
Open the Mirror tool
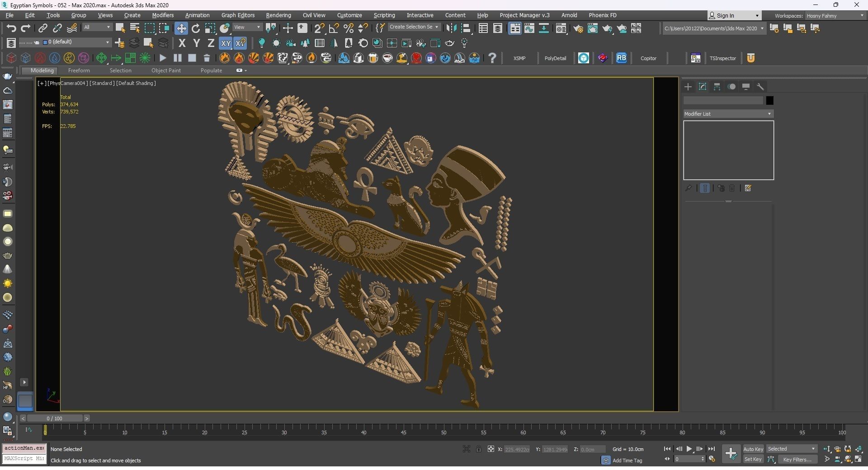pos(451,28)
